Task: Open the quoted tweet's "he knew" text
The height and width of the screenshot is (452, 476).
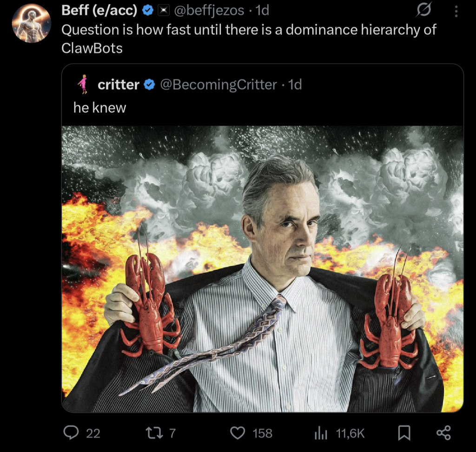Action: pos(99,107)
